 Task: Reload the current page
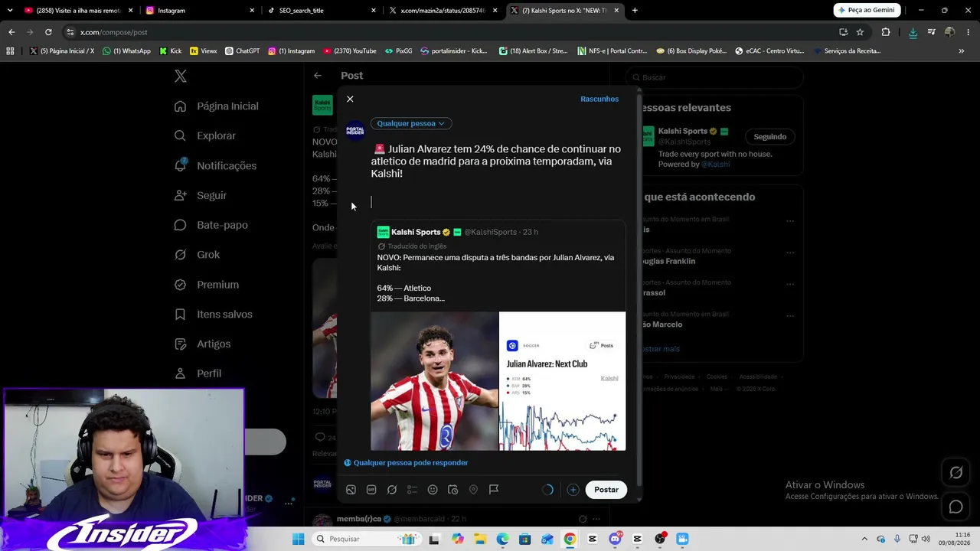tap(48, 32)
